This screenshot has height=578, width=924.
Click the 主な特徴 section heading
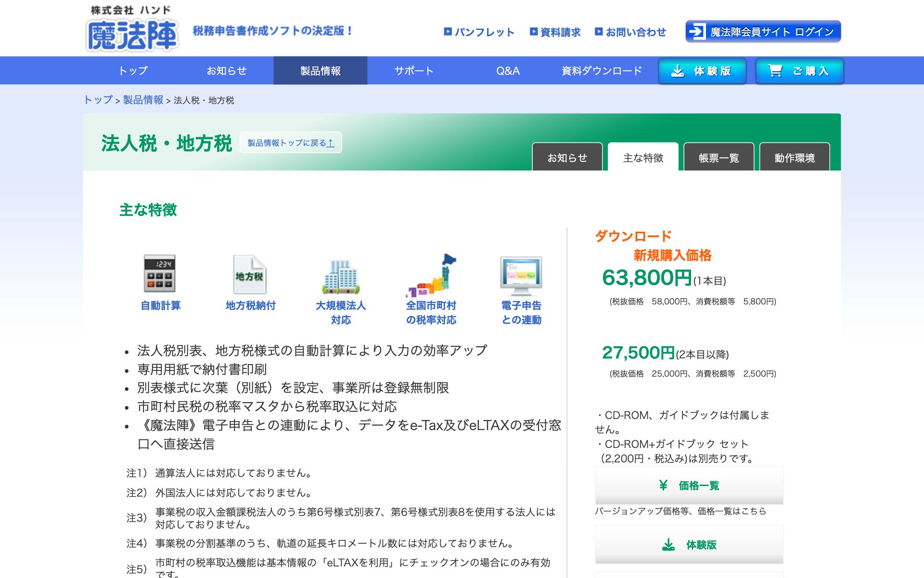[x=148, y=210]
